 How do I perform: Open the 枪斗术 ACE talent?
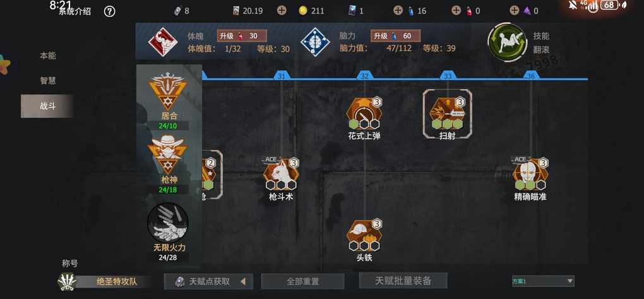(x=282, y=175)
